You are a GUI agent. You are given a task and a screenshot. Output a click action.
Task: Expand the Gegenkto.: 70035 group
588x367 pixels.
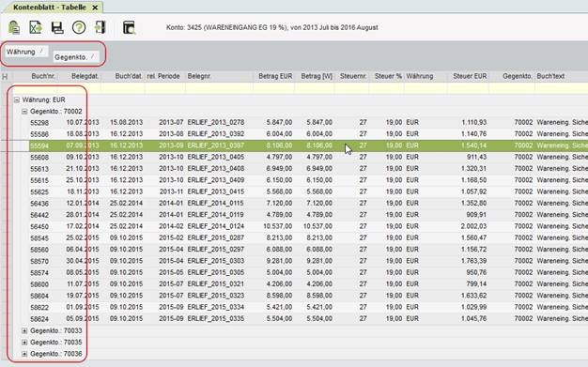coord(24,343)
